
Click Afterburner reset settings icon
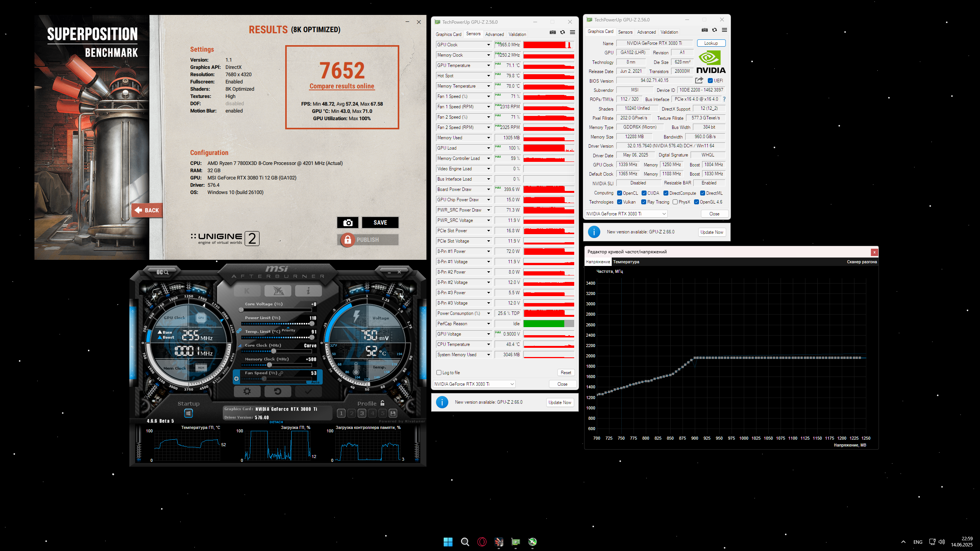278,391
